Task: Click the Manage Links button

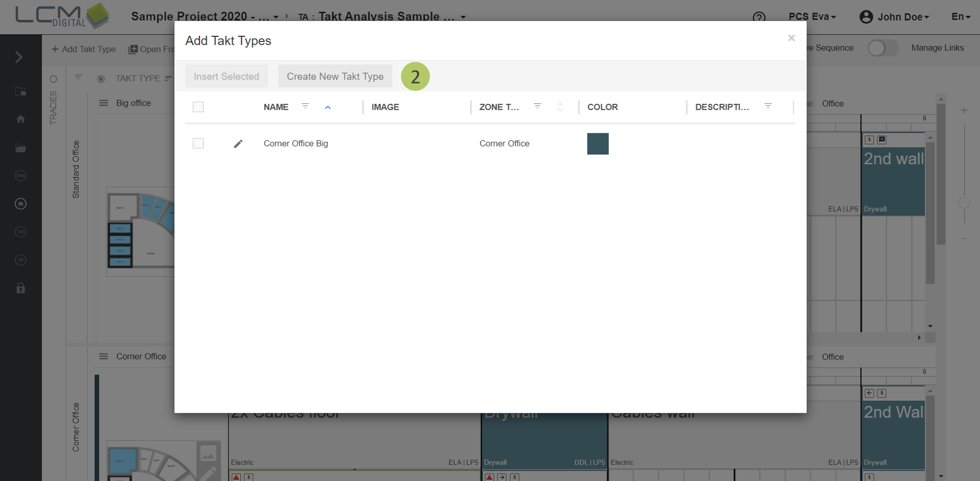Action: coord(937,48)
